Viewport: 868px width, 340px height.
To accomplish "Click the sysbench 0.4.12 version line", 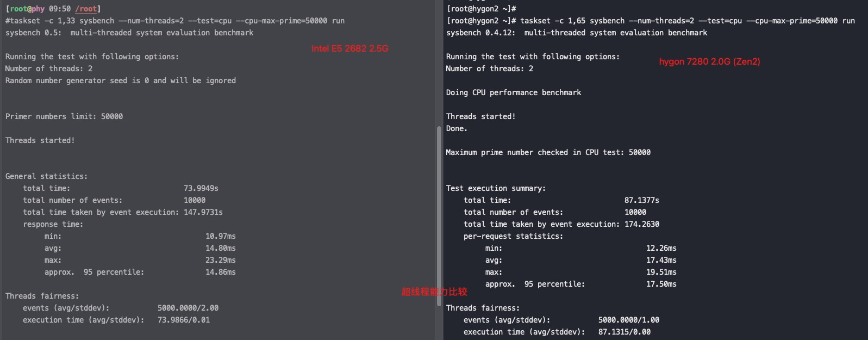I will click(x=577, y=33).
